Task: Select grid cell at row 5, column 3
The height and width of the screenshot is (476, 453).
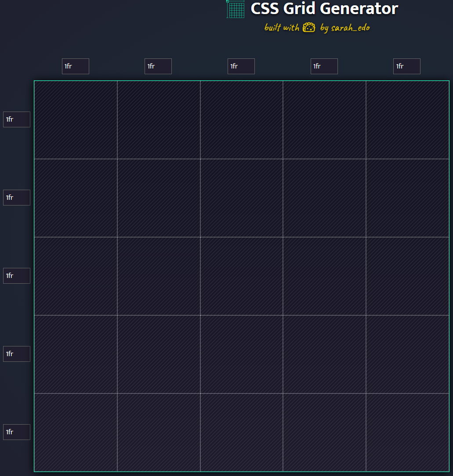Action: click(x=242, y=433)
